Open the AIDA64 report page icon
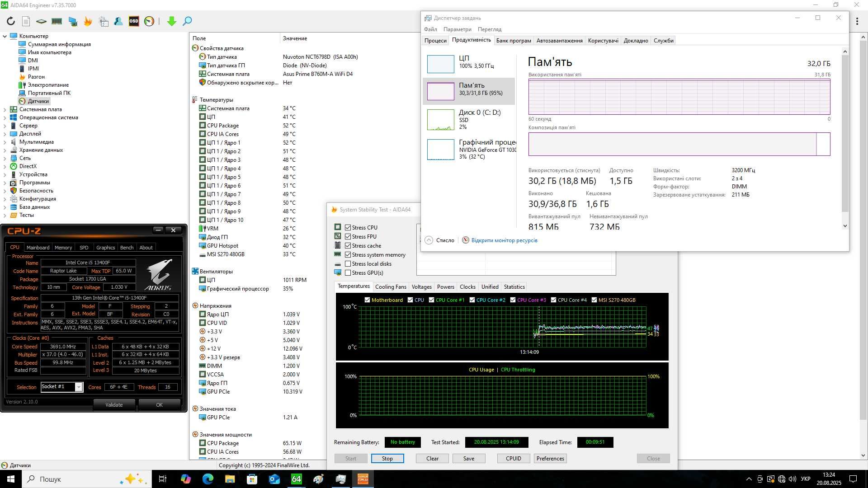Image resolution: width=868 pixels, height=488 pixels. [x=26, y=21]
